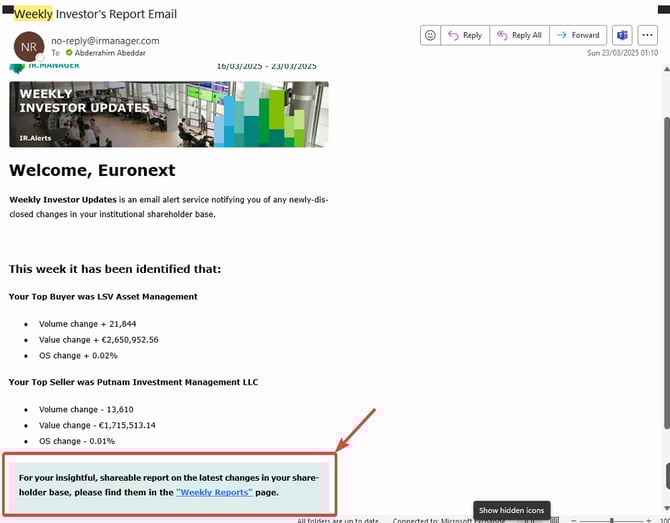Click the zoom slider handle in status bar

click(x=611, y=520)
